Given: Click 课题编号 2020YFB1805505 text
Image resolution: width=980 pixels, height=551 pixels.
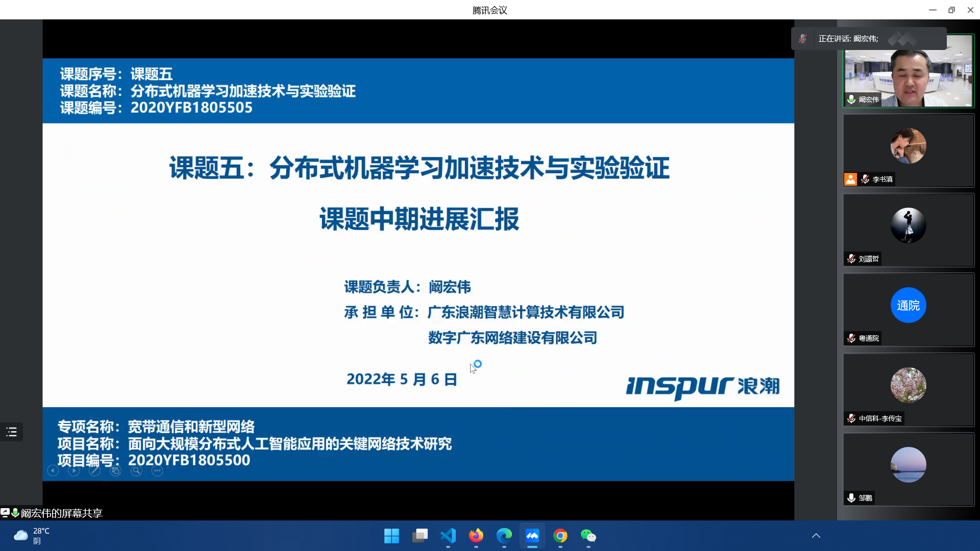Looking at the screenshot, I should coord(156,108).
